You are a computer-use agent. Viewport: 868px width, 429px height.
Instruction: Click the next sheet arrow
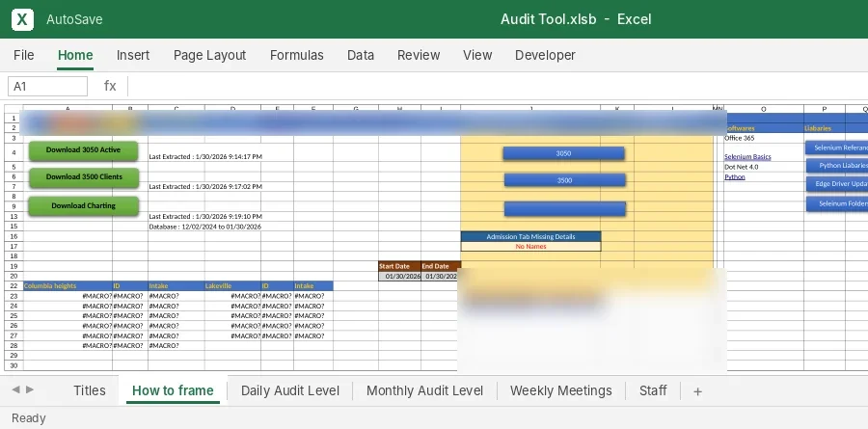(x=30, y=389)
